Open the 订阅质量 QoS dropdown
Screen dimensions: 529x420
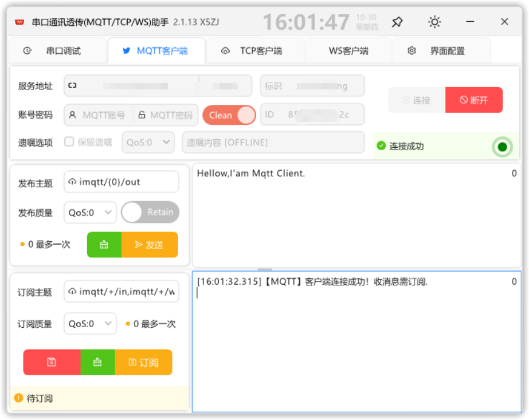pyautogui.click(x=90, y=324)
